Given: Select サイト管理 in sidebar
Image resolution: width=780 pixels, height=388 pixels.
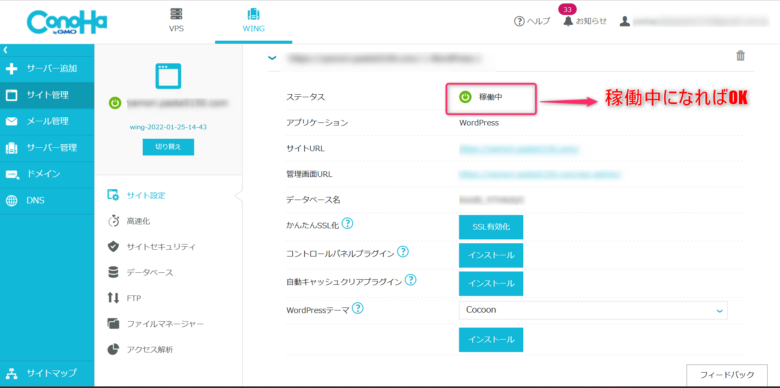Looking at the screenshot, I should (47, 95).
